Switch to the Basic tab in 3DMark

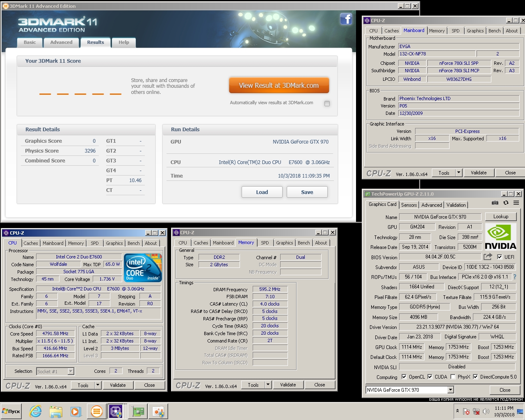click(30, 42)
